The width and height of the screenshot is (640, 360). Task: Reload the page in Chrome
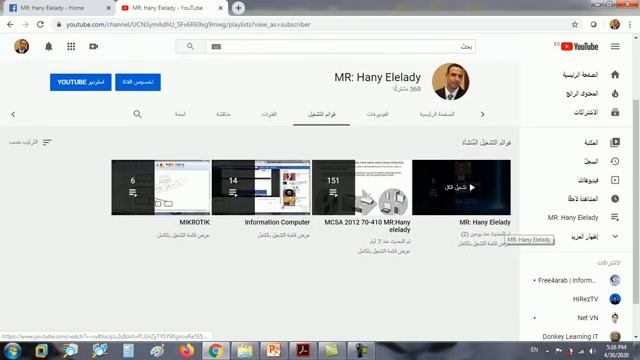coord(40,24)
